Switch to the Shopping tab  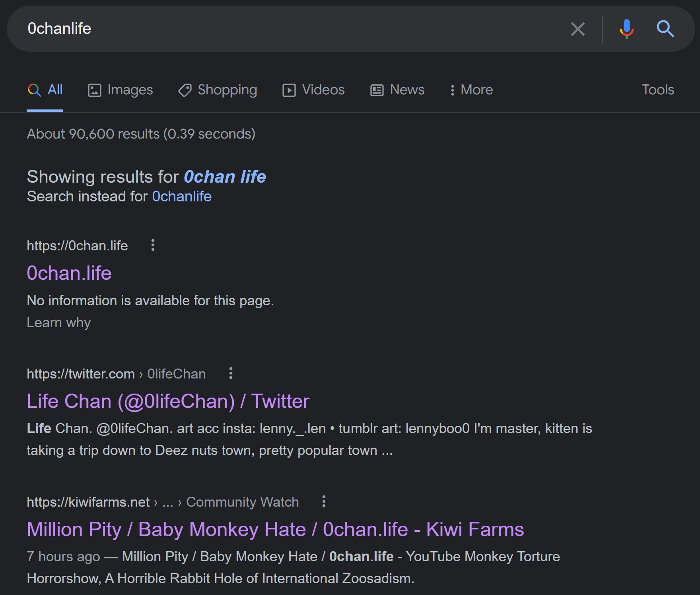218,90
